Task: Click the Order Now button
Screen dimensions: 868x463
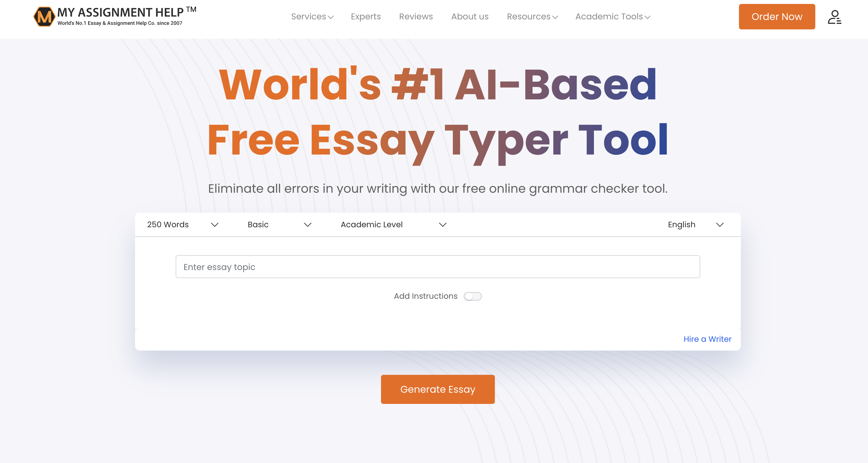Action: coord(777,16)
